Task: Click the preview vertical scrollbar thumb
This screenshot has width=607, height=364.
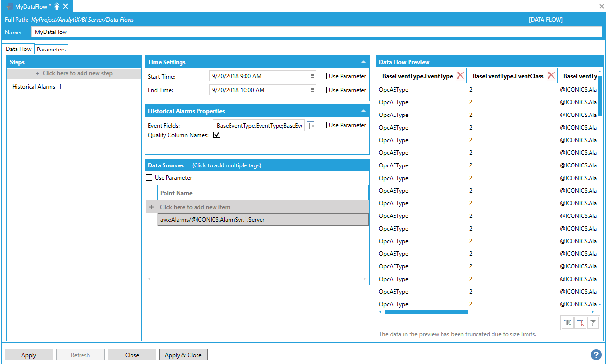Action: (600, 96)
